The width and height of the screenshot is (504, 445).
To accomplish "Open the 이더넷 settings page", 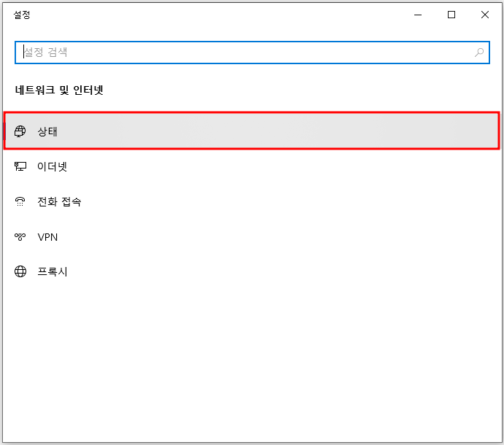I will coord(252,166).
